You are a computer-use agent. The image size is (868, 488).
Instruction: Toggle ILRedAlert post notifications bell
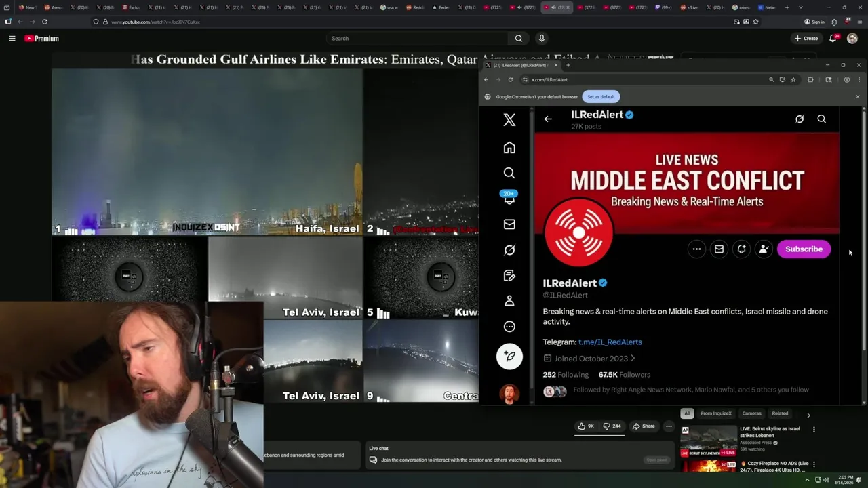[741, 249]
